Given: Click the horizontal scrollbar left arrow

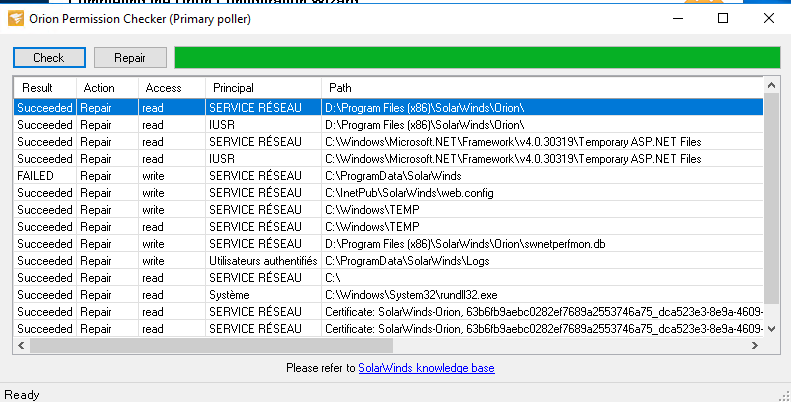Looking at the screenshot, I should [x=21, y=346].
